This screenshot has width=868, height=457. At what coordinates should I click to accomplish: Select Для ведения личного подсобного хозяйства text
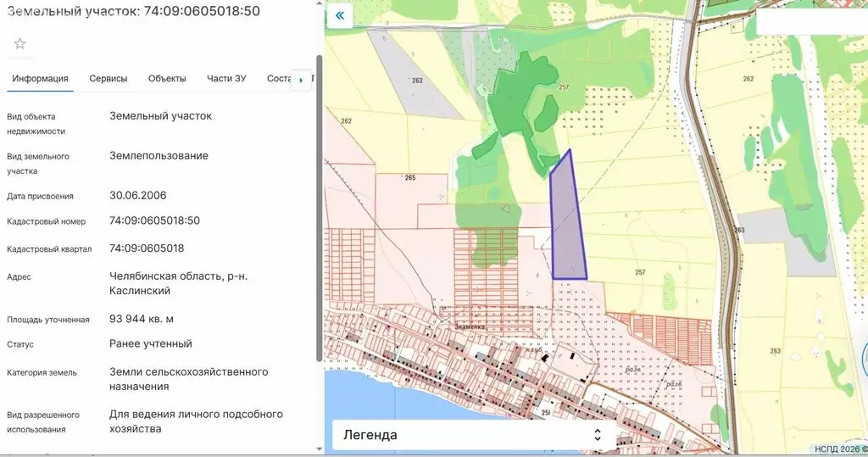point(196,421)
